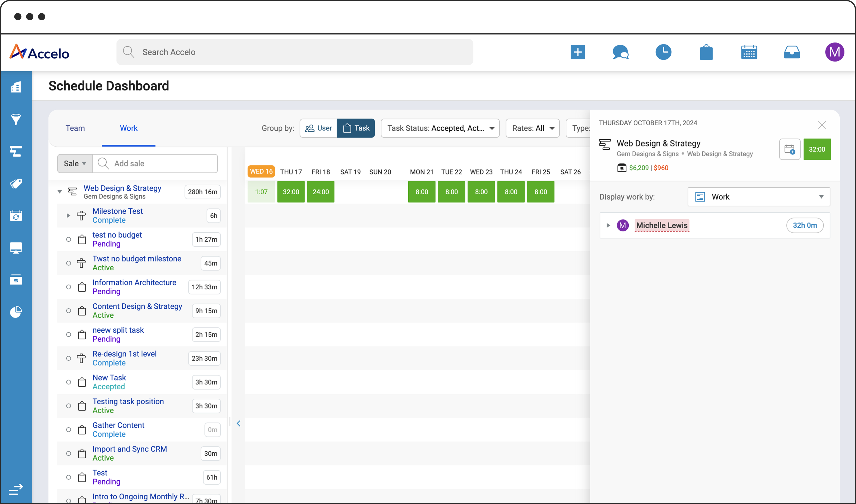Open the monitor assets sidebar icon

[x=16, y=248]
